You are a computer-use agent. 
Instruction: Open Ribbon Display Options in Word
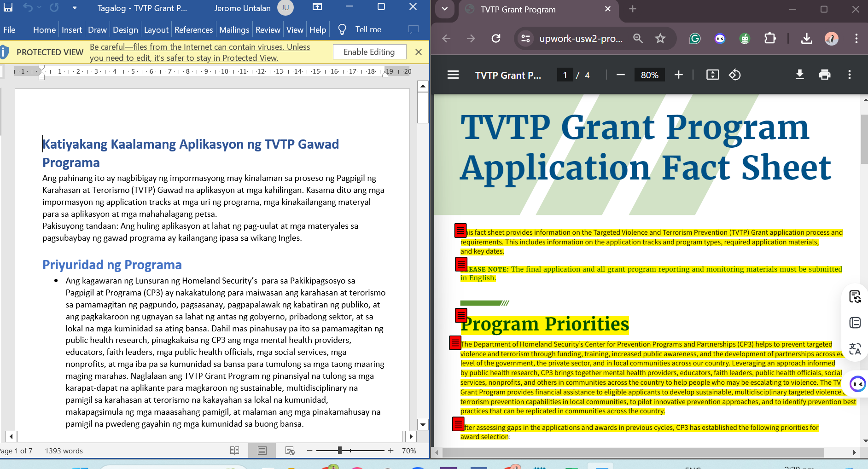[x=317, y=7]
